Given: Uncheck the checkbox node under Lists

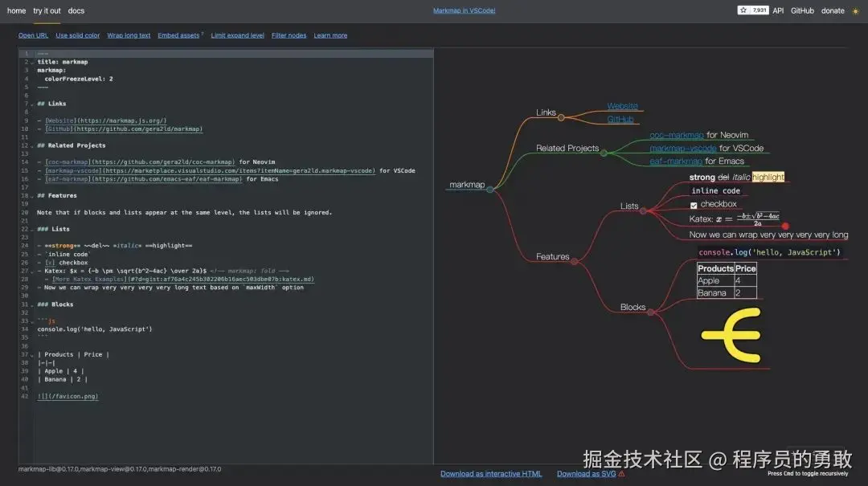Looking at the screenshot, I should point(693,204).
